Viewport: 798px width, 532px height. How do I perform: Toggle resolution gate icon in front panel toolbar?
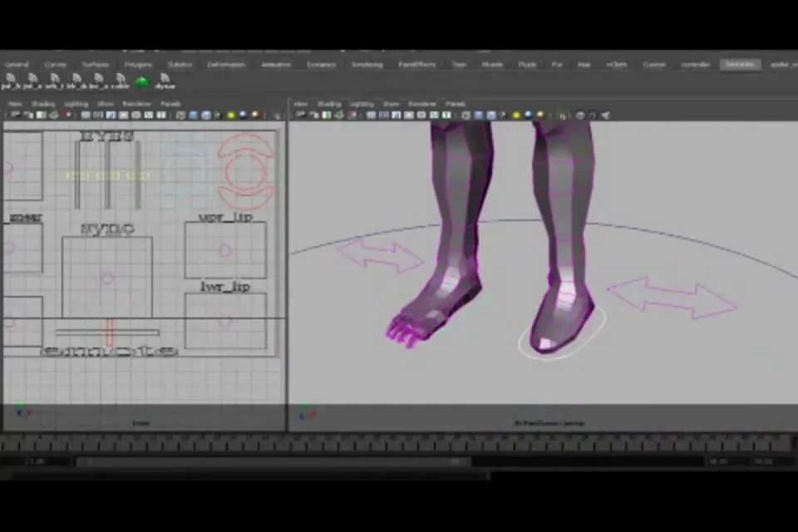coord(111,116)
